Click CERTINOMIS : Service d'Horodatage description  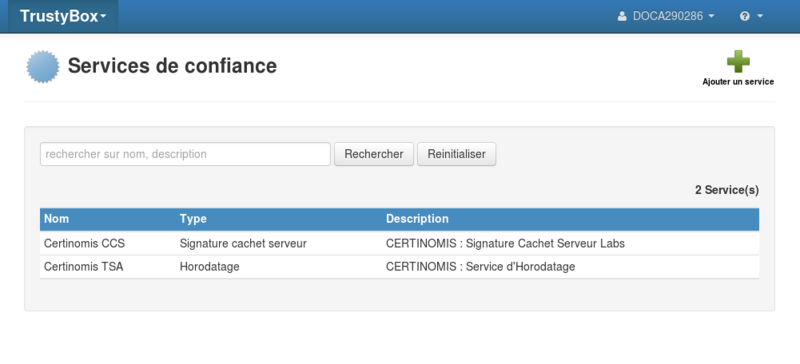pyautogui.click(x=480, y=267)
